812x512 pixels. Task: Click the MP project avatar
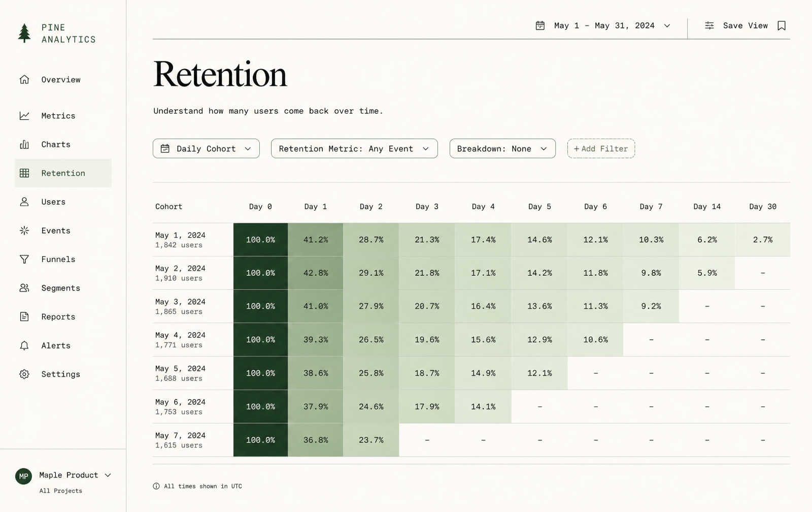(x=23, y=476)
